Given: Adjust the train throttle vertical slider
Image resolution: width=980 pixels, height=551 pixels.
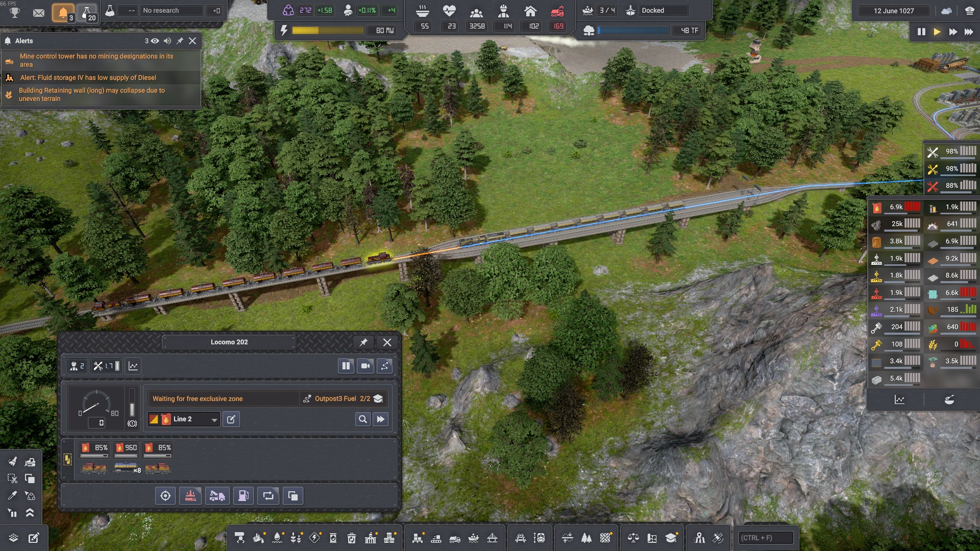Looking at the screenshot, I should 132,403.
